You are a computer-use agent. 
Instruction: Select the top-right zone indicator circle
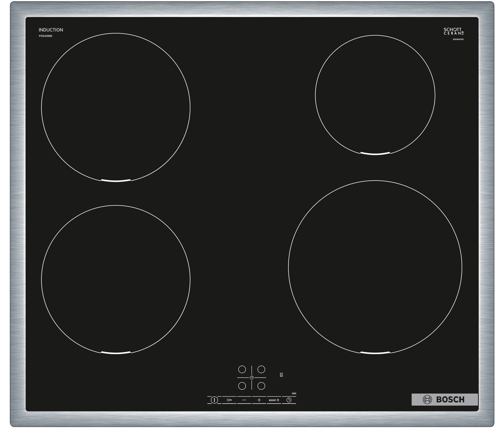click(x=261, y=370)
